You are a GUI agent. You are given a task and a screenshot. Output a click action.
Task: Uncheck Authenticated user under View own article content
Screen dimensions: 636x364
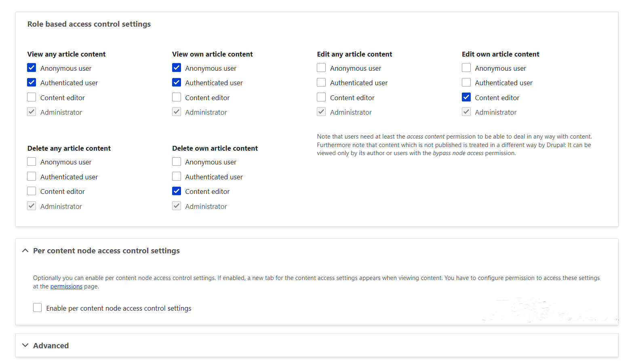[x=177, y=82]
